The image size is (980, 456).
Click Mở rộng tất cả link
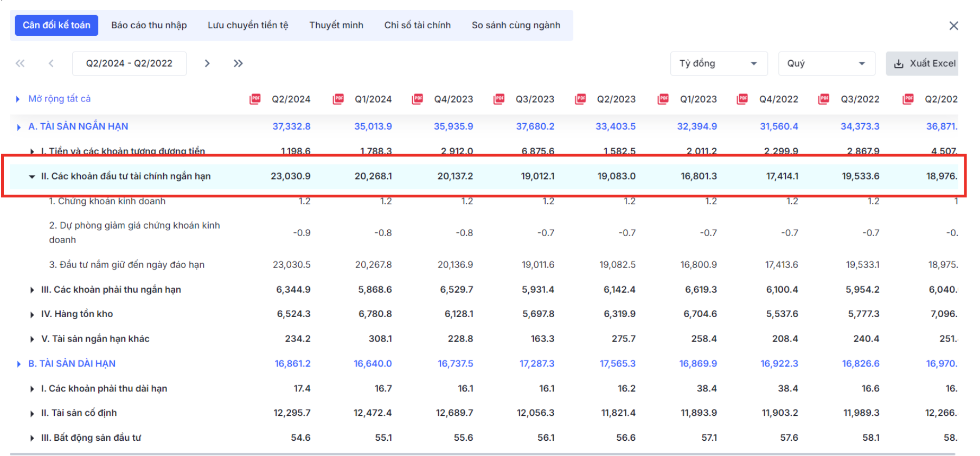[60, 99]
